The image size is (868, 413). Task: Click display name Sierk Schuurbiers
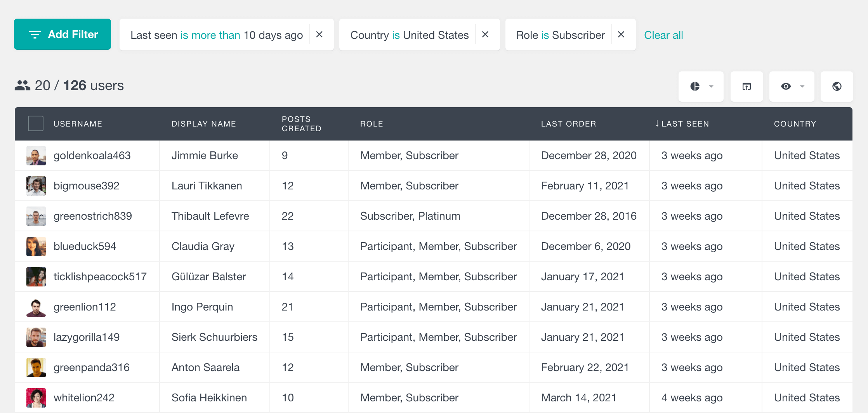215,337
